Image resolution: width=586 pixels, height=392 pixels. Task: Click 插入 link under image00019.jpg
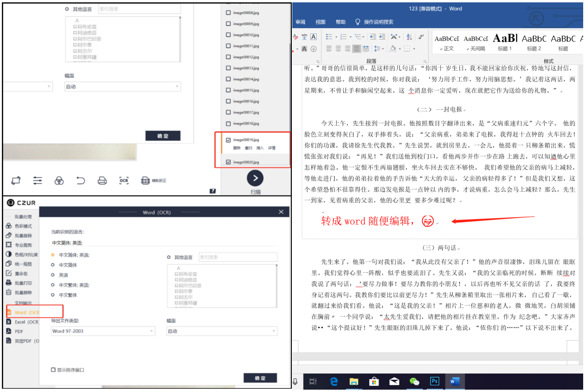coord(260,148)
